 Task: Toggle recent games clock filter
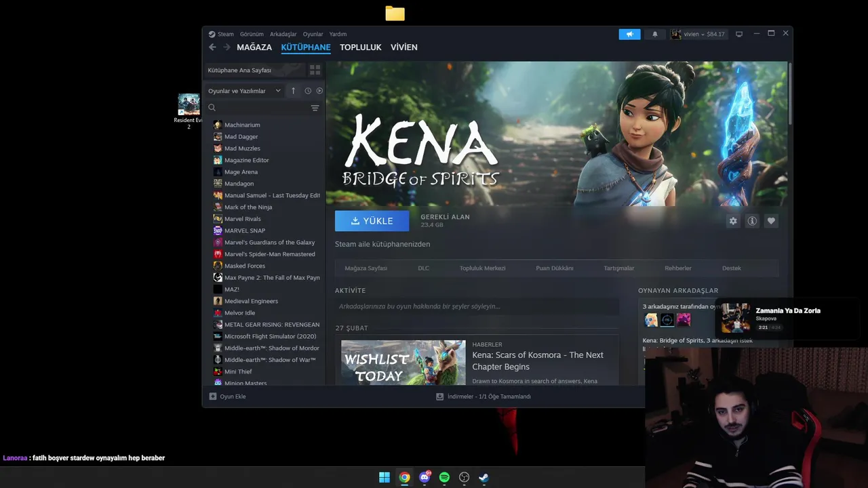point(308,91)
